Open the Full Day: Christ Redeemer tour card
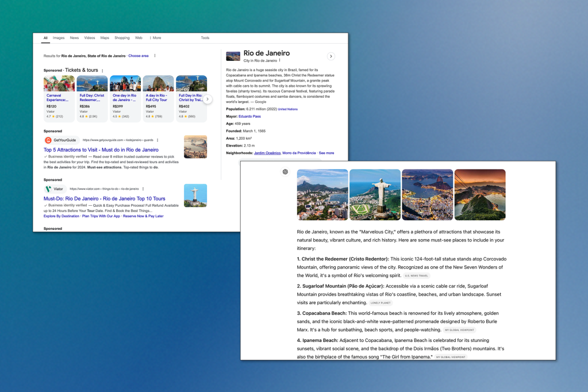 point(92,98)
